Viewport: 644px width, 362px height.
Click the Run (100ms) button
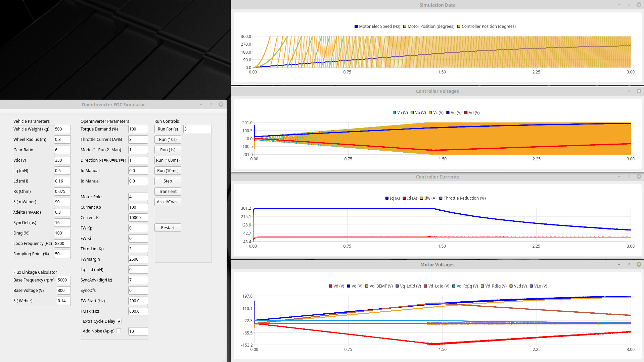tap(168, 160)
